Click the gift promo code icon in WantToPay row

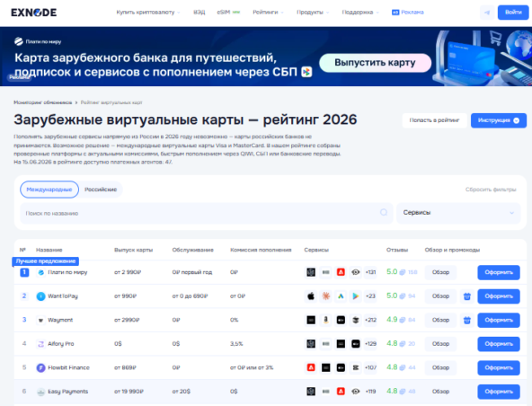tap(467, 296)
